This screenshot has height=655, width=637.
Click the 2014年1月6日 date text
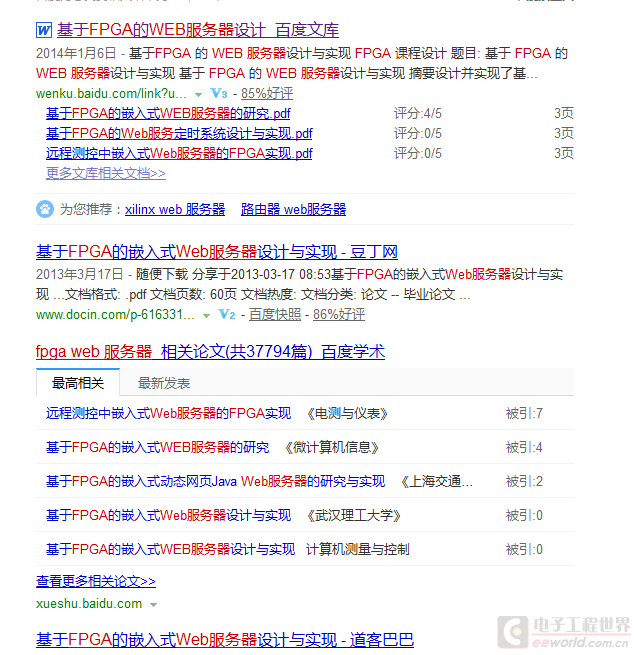76,53
